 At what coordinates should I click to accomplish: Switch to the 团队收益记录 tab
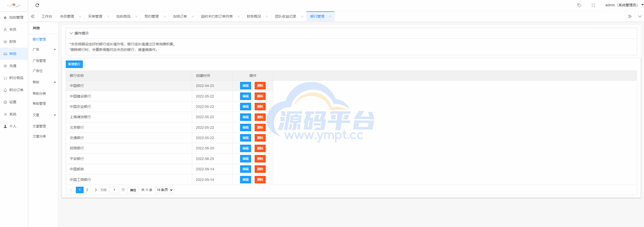pos(286,16)
